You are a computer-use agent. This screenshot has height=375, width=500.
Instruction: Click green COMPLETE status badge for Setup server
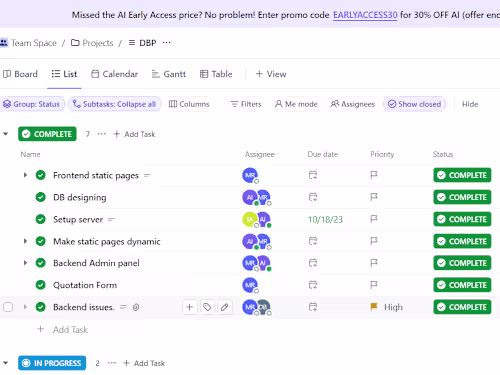pos(462,219)
